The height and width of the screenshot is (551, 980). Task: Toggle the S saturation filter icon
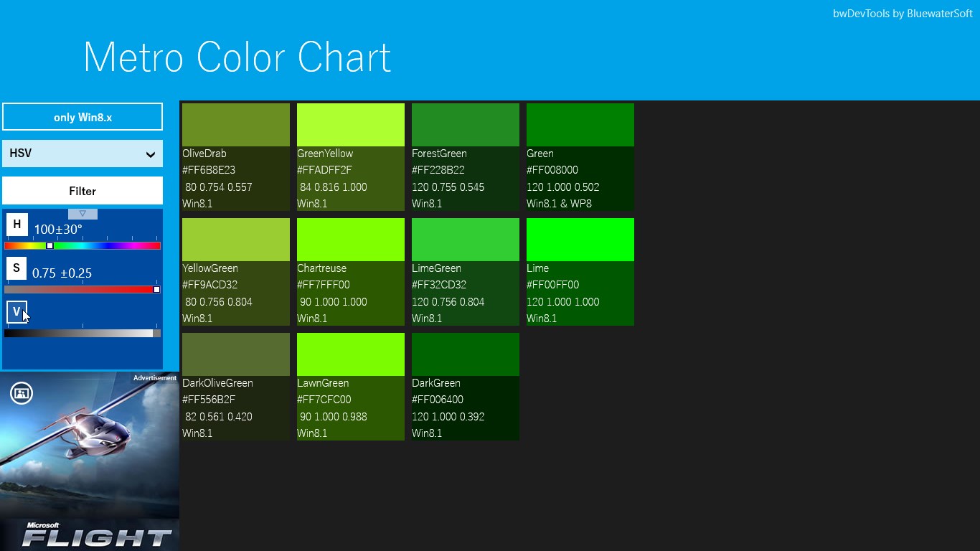[x=17, y=268]
